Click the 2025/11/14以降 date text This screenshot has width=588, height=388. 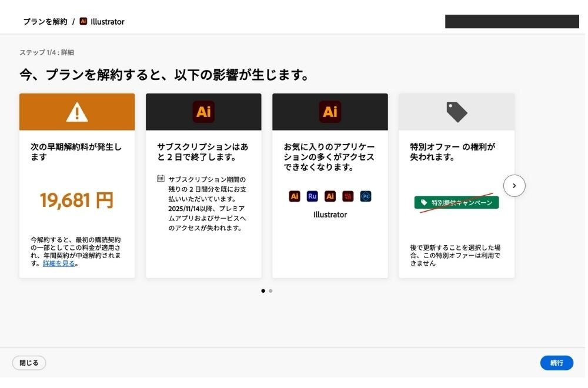[191, 209]
